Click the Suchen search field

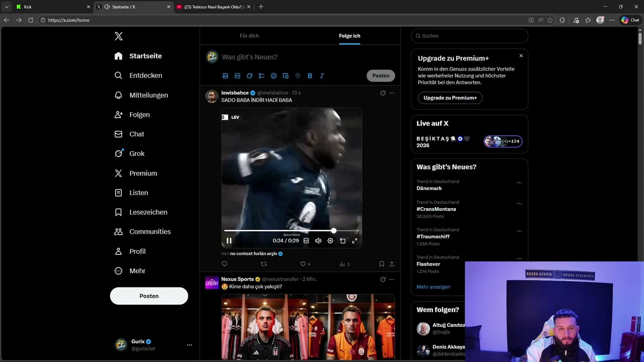[469, 36]
